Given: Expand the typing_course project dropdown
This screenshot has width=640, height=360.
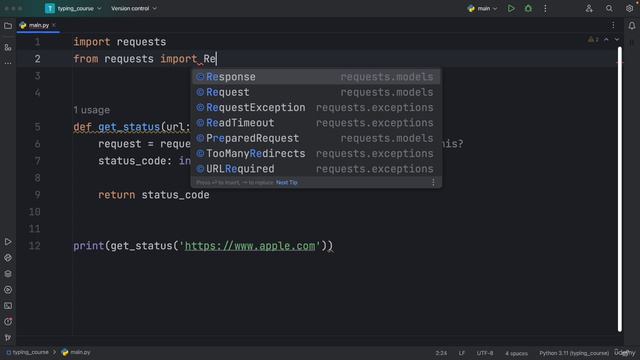Looking at the screenshot, I should (73, 8).
